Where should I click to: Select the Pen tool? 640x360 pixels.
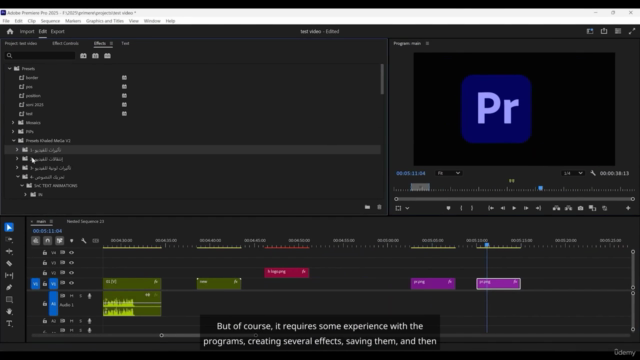coord(9,287)
